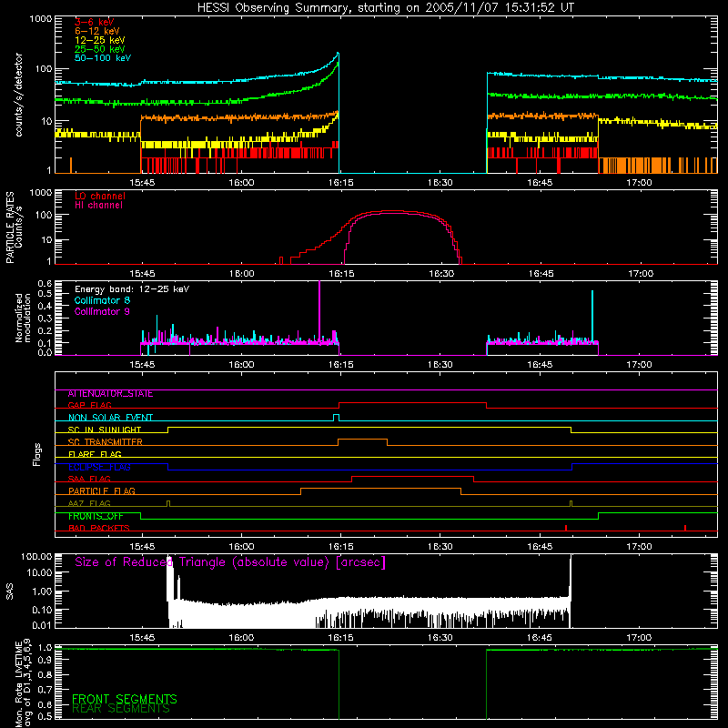
Task: Click the PARTICLE RATES Counts/s axis label
Action: (14, 227)
